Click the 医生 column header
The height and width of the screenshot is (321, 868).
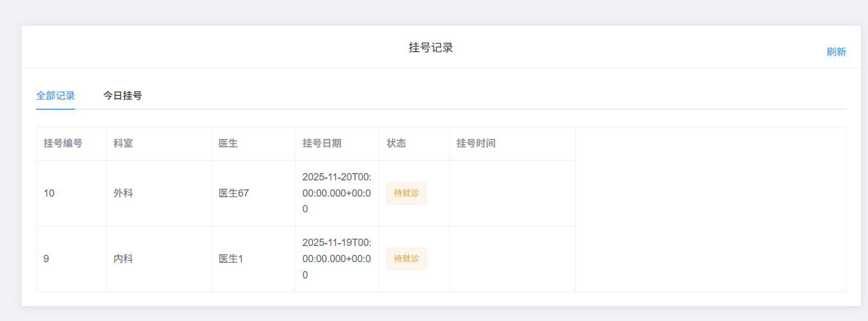(228, 143)
